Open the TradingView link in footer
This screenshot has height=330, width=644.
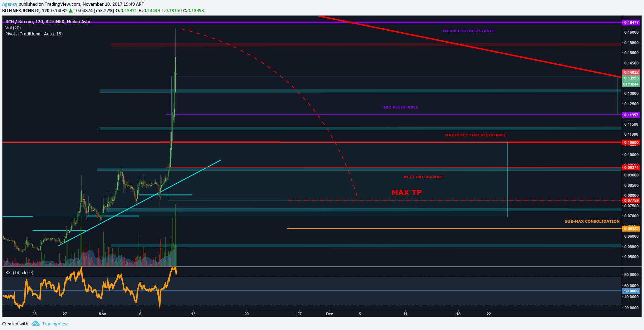(55, 324)
